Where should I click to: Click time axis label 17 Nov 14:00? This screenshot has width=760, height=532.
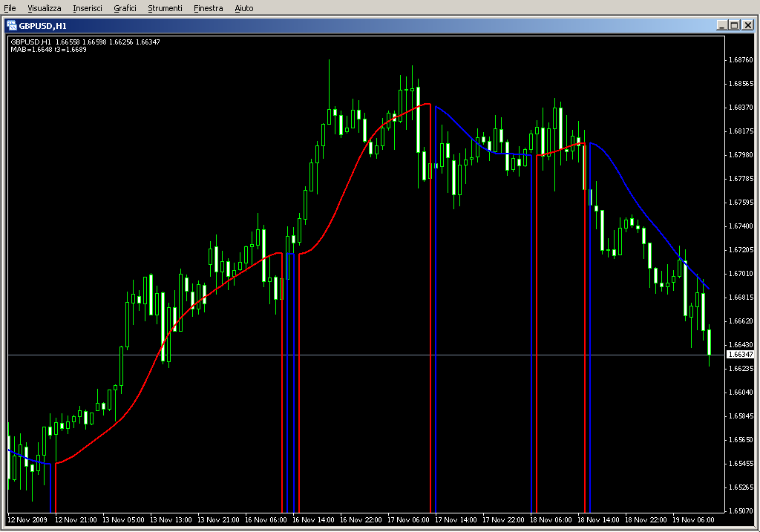[456, 520]
